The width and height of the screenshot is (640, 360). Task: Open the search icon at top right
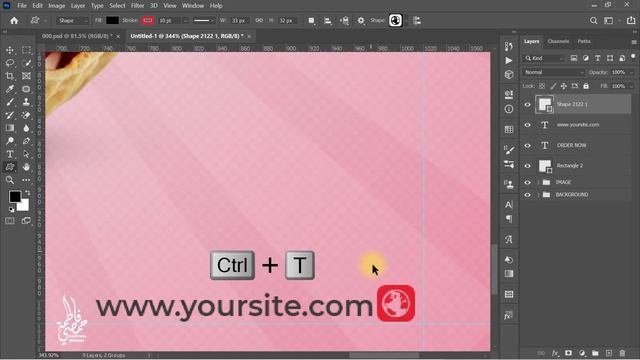point(593,20)
